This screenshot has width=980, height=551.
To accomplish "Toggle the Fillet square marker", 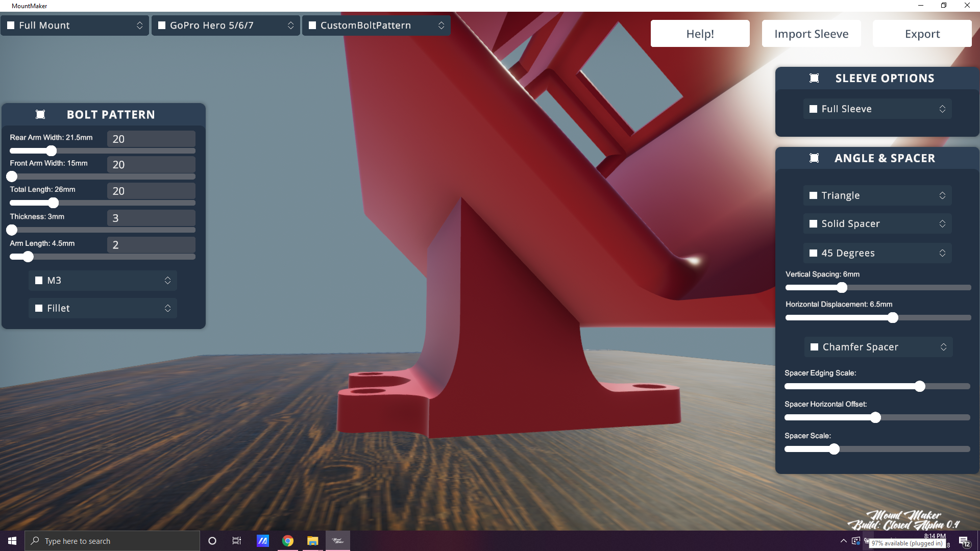I will click(39, 308).
